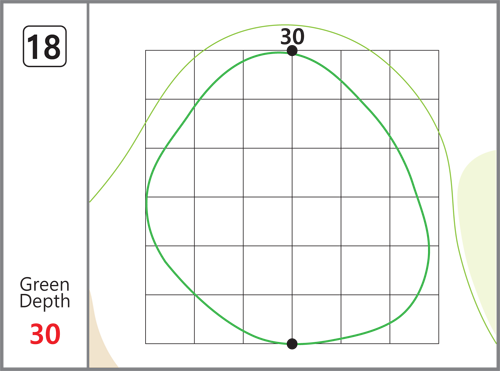Click the top-right grid cell
Screen dimensions: 500x371
pyautogui.click(x=414, y=75)
